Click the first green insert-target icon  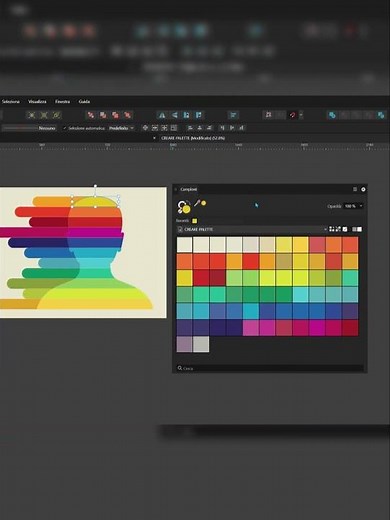pos(32,115)
